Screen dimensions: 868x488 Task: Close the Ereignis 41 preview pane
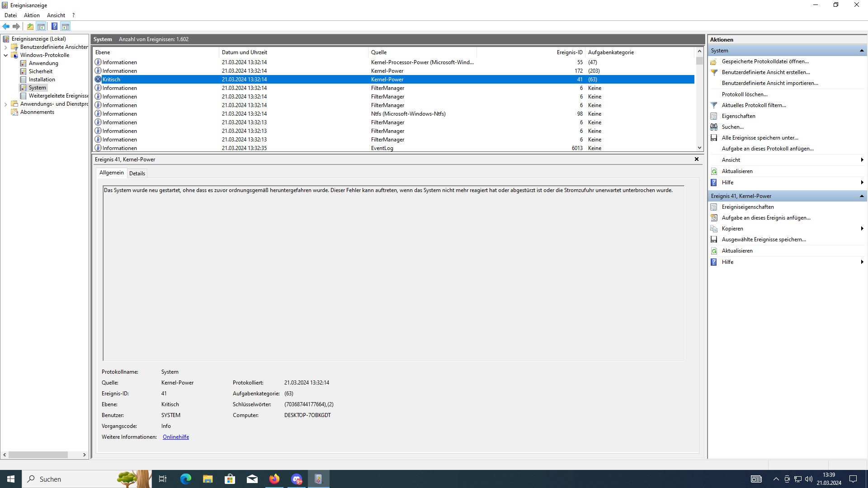(x=697, y=159)
